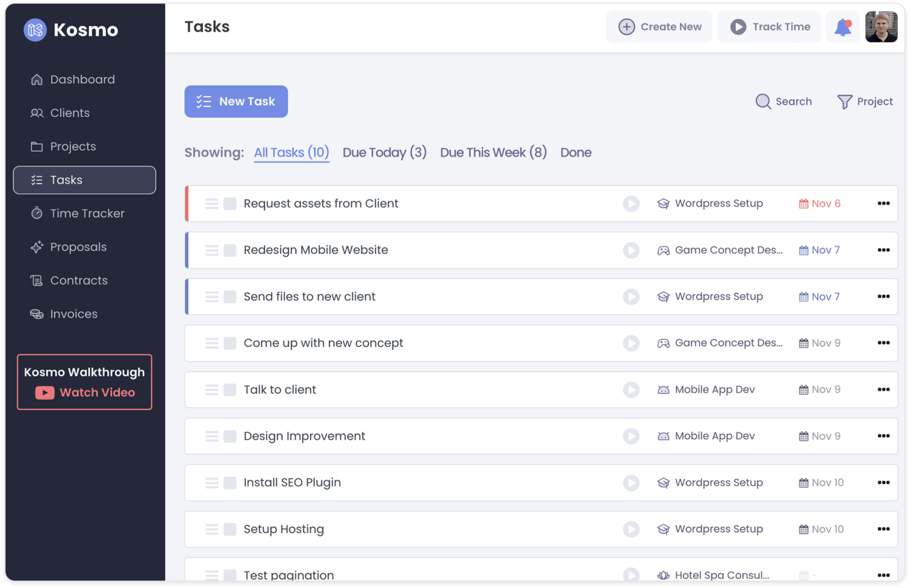Tick the checkbox for Install SEO Plugin

click(229, 483)
